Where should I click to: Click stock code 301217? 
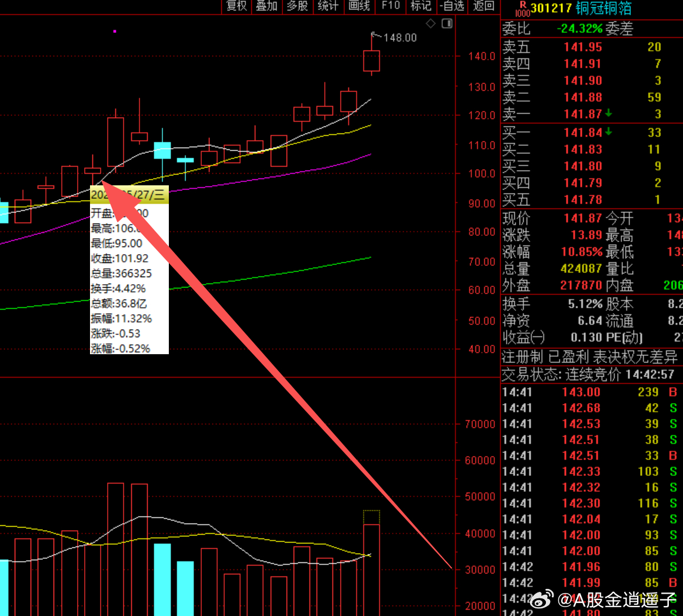coord(551,8)
